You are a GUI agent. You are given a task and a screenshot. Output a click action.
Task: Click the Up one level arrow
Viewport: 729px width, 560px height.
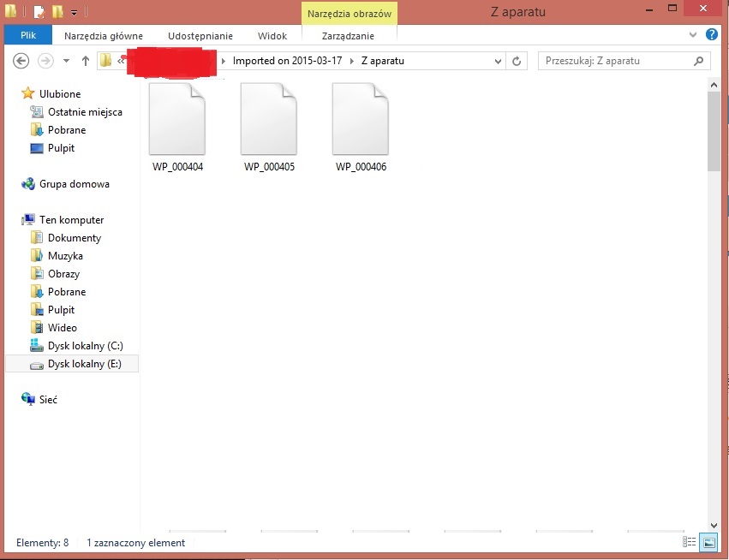point(86,61)
